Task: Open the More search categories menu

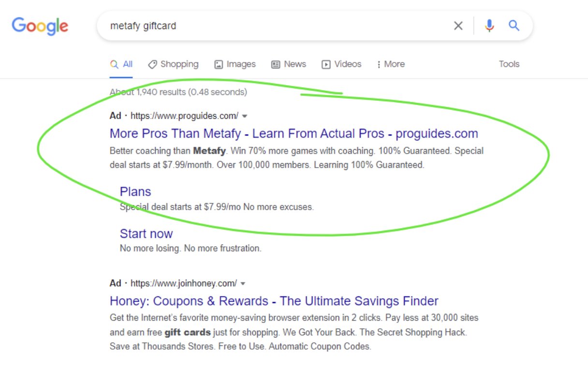Action: [391, 64]
